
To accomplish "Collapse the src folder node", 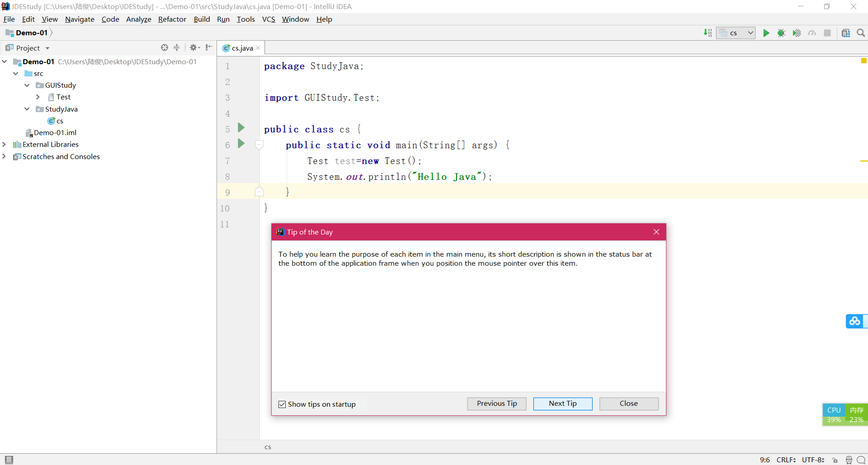I will click(x=16, y=73).
